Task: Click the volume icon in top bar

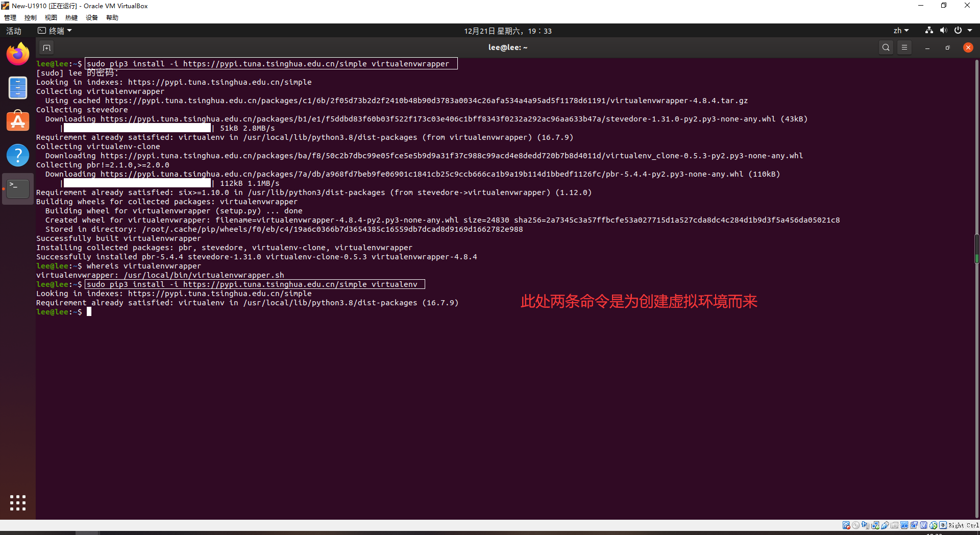Action: (943, 31)
